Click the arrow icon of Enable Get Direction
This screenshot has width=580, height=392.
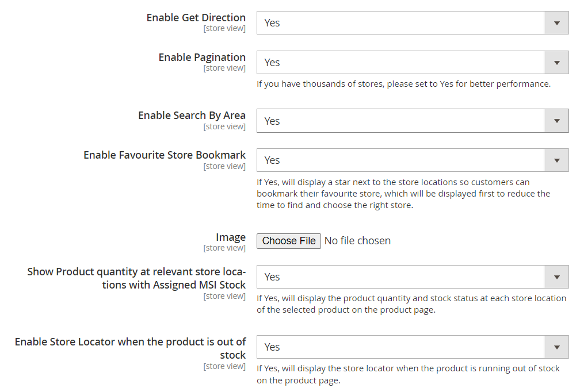(556, 23)
